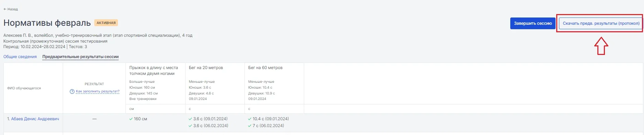Click checkmark next to 3.6 с (09.01.2024)
The height and width of the screenshot is (135, 644).
(190, 119)
